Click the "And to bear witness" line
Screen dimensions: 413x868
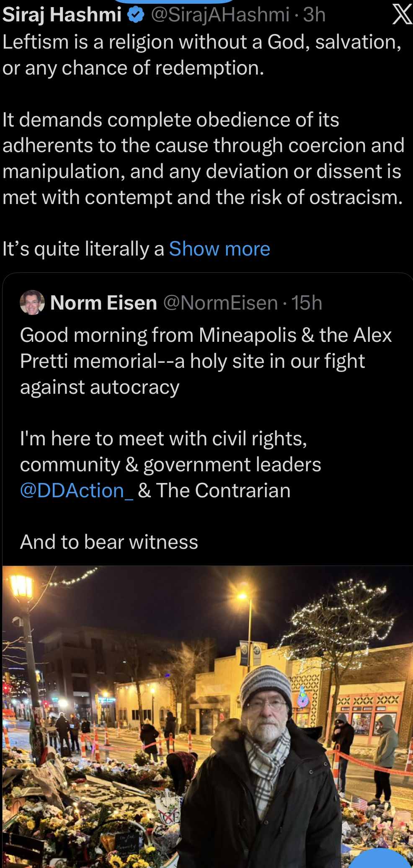coord(109,542)
